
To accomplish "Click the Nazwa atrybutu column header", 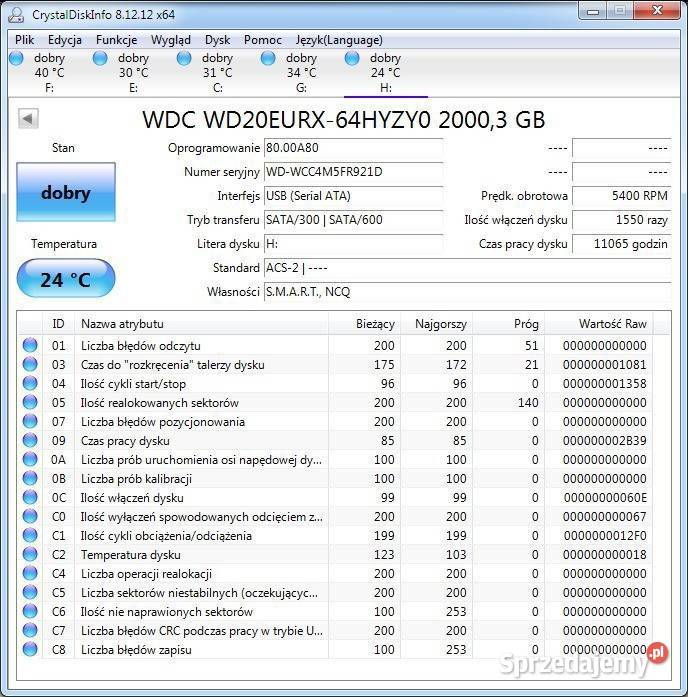I will point(201,324).
